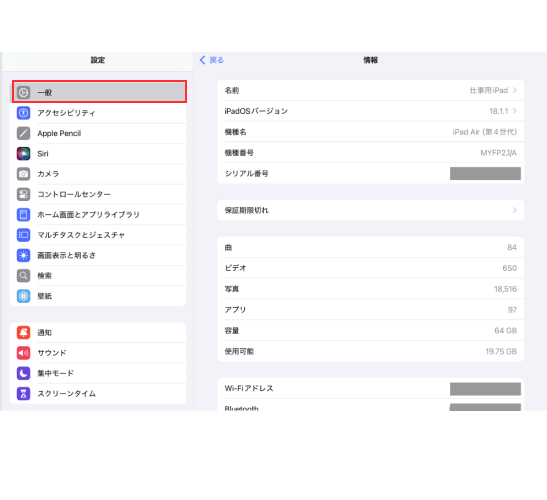Select the Siri menu label

click(x=43, y=154)
